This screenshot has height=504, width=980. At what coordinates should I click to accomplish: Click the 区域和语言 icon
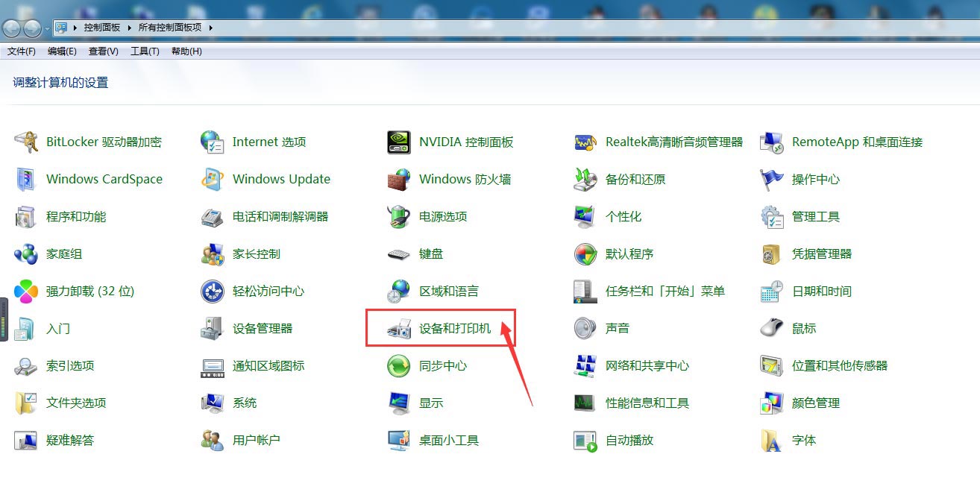pos(399,291)
